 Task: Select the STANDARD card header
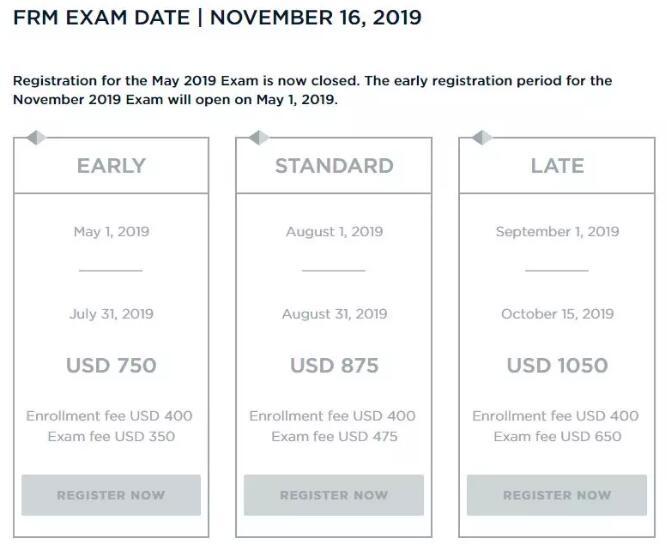tap(334, 166)
